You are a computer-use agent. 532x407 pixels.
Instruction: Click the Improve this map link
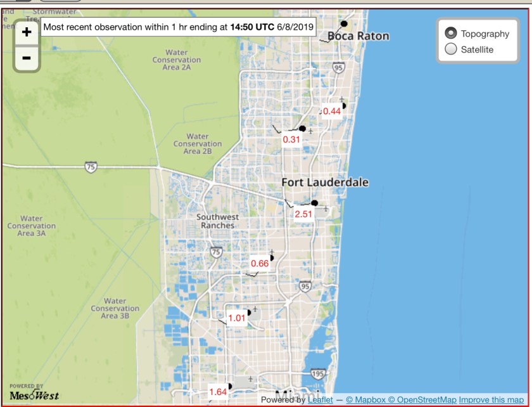click(491, 399)
